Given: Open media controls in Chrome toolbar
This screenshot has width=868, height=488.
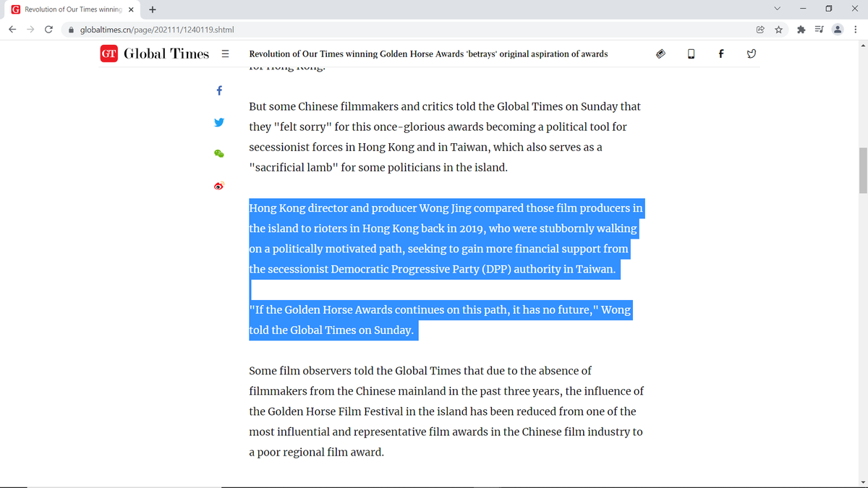Looking at the screenshot, I should click(x=819, y=30).
